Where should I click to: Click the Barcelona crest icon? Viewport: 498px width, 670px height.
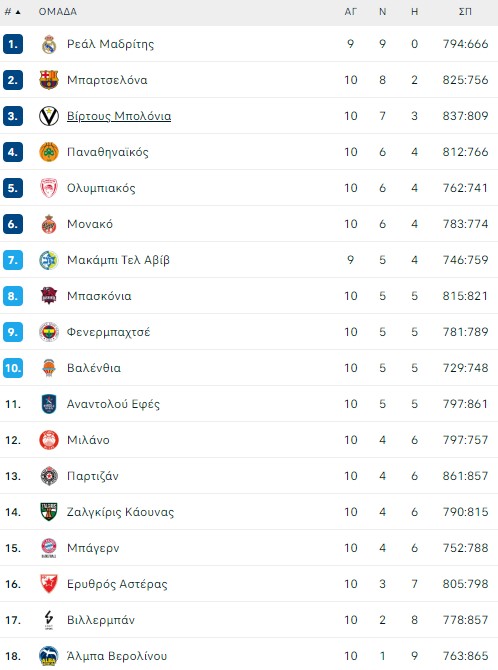coord(49,80)
